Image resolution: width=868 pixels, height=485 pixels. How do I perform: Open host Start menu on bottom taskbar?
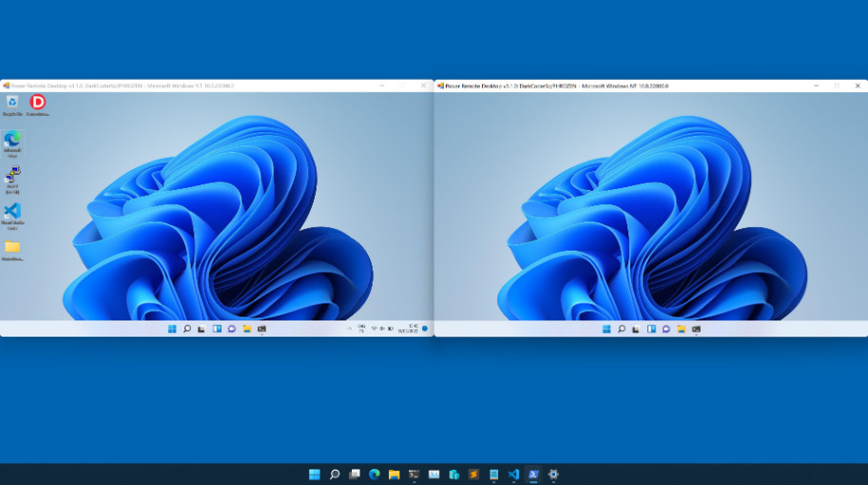[315, 475]
